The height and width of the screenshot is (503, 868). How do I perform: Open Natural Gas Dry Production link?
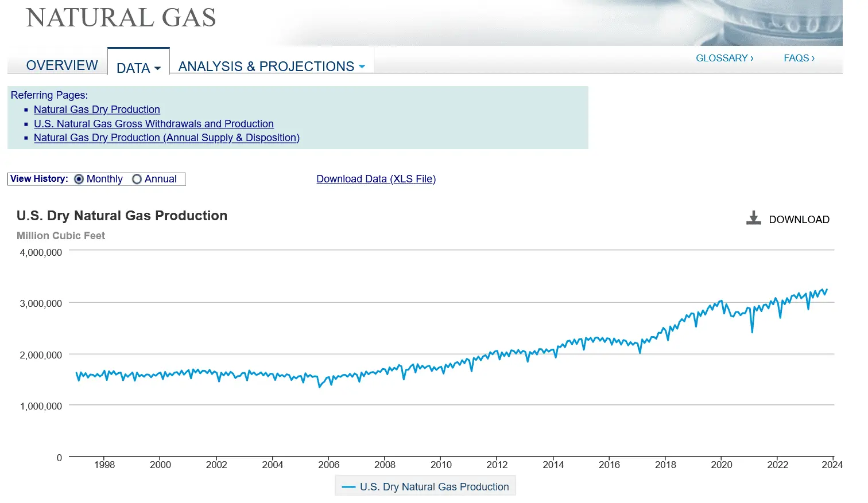coord(96,110)
